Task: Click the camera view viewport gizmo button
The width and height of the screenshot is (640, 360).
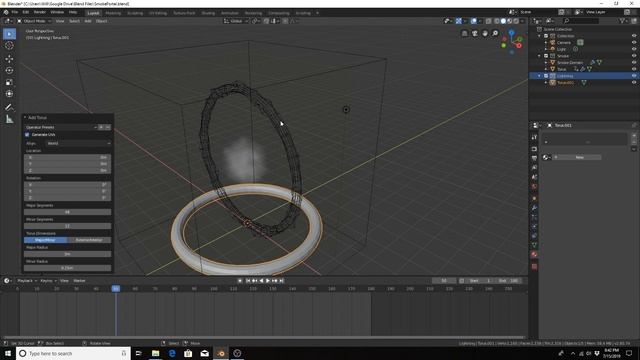Action: coord(475,33)
